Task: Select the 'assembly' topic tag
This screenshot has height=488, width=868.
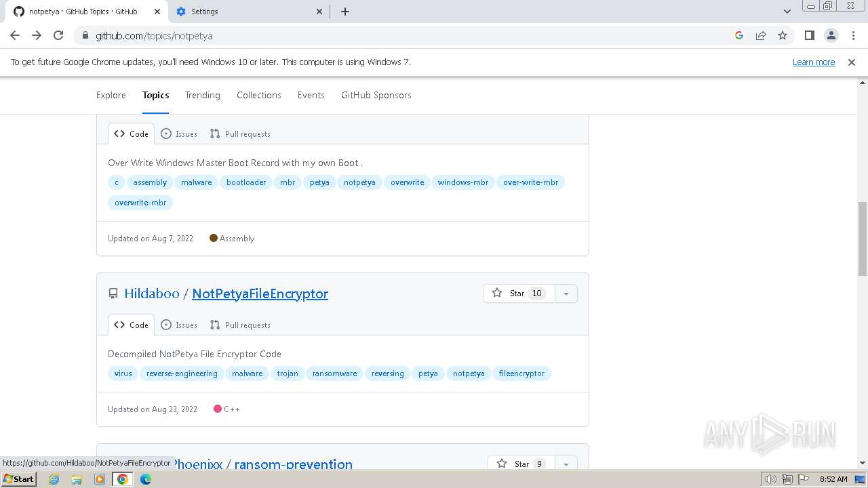Action: point(150,182)
